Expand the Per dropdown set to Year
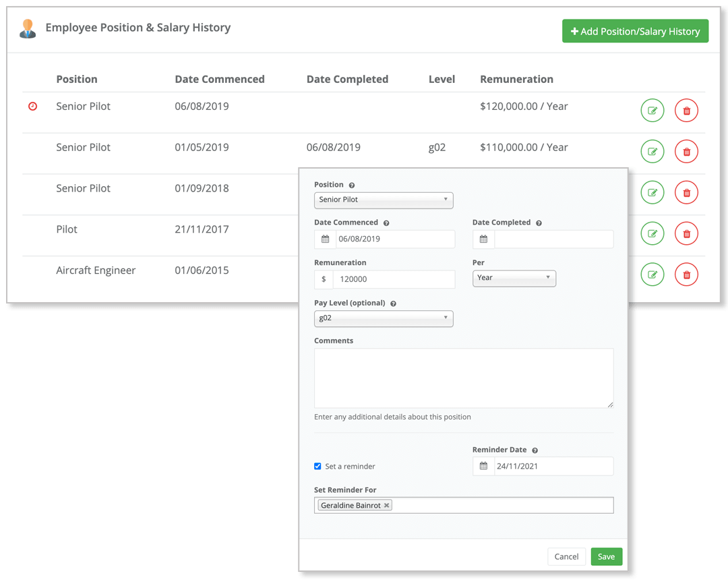 pos(514,278)
